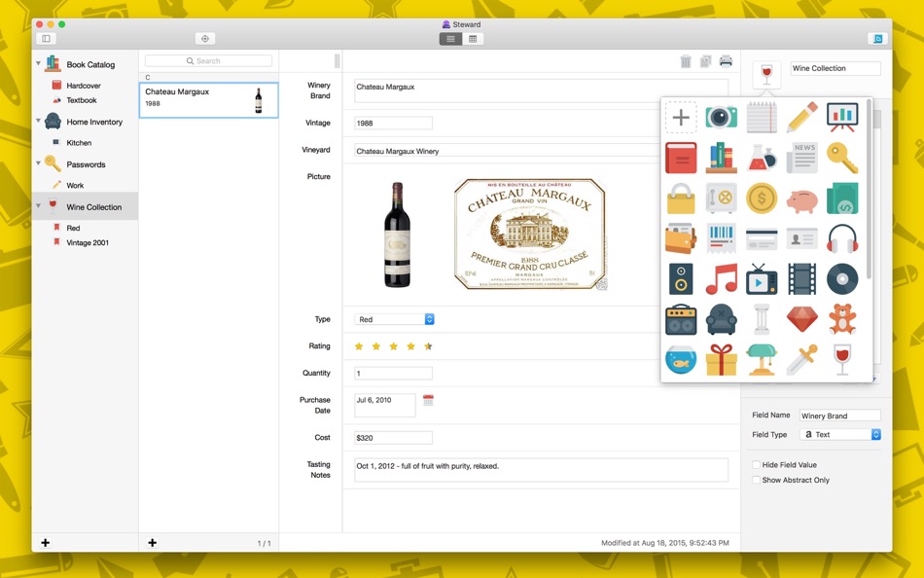The width and height of the screenshot is (924, 578).
Task: Print the current record
Action: [726, 61]
